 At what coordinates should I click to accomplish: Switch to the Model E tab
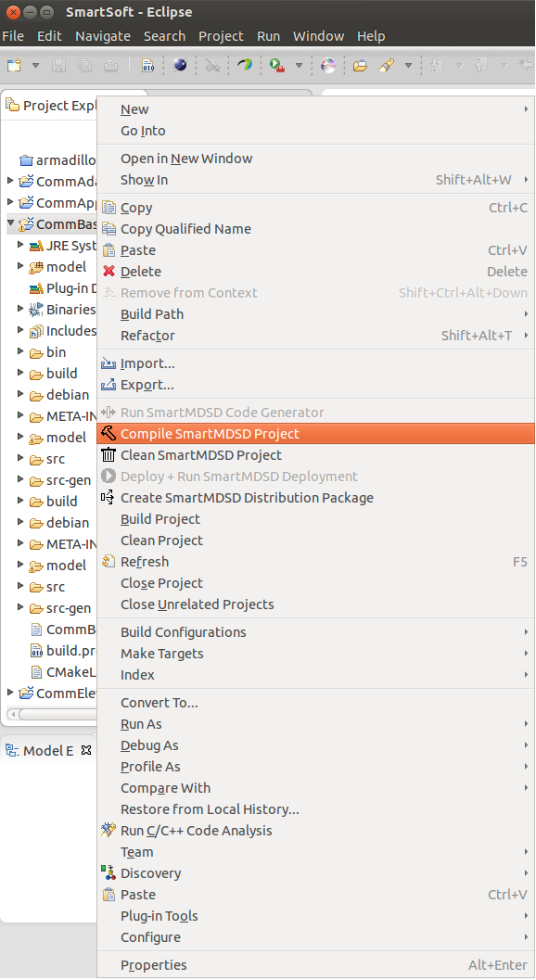pos(47,751)
